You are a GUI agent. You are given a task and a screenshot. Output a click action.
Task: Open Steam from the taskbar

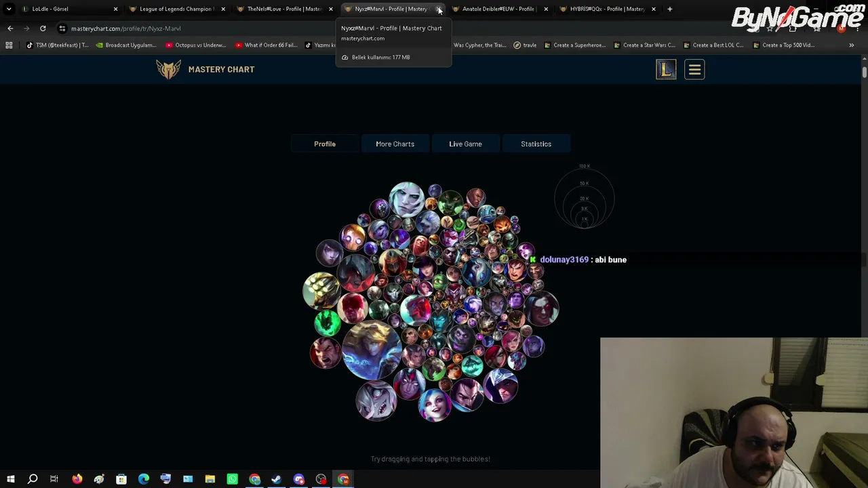pyautogui.click(x=276, y=480)
